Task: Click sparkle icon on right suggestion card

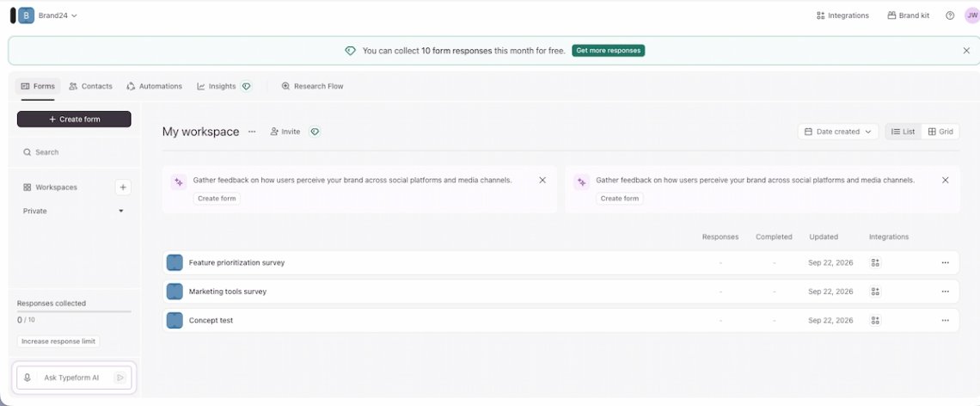Action: coord(582,182)
